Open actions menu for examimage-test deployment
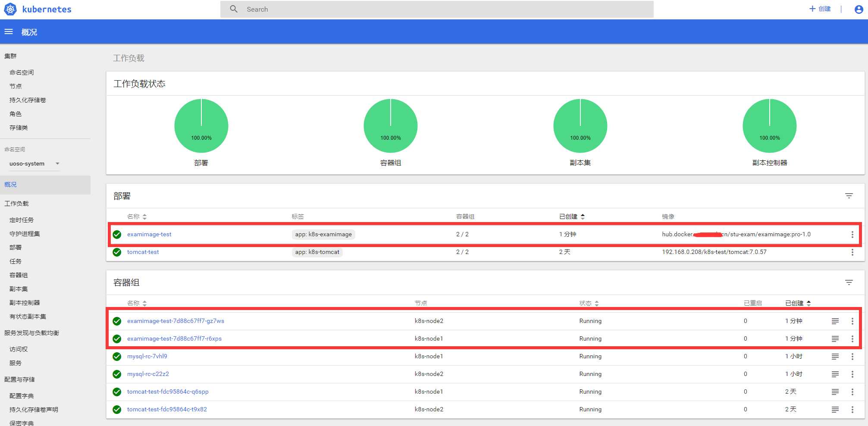The width and height of the screenshot is (868, 426). (852, 235)
